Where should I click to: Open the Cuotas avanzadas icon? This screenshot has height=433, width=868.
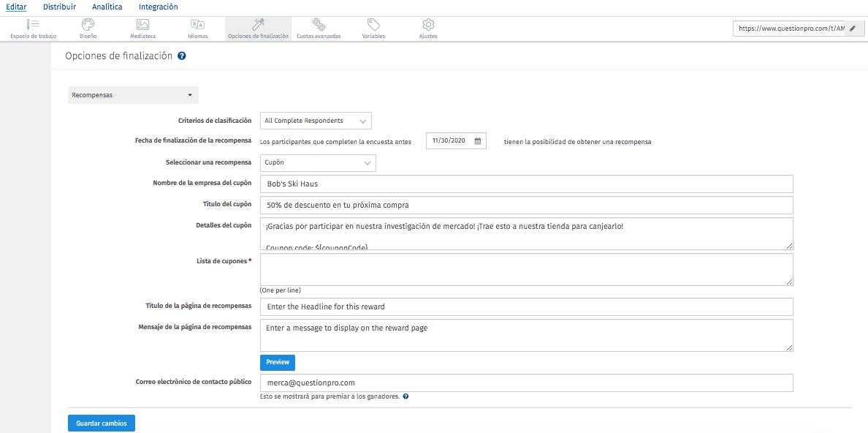319,25
